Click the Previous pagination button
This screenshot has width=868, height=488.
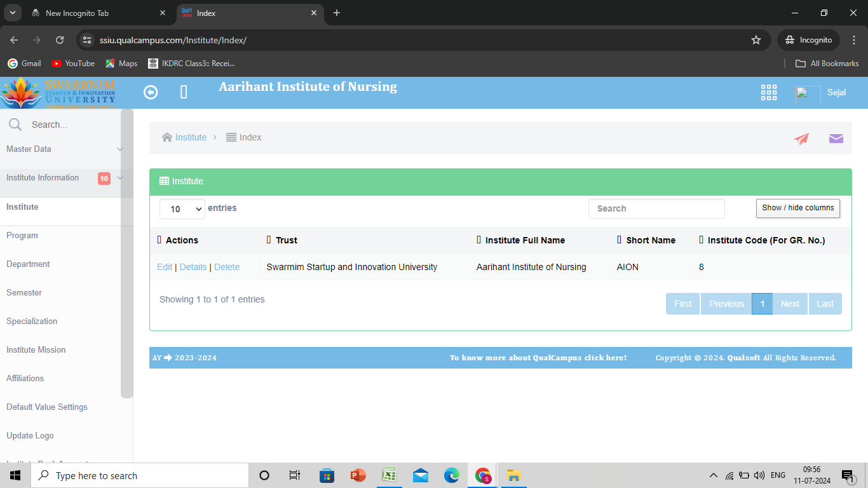(726, 304)
